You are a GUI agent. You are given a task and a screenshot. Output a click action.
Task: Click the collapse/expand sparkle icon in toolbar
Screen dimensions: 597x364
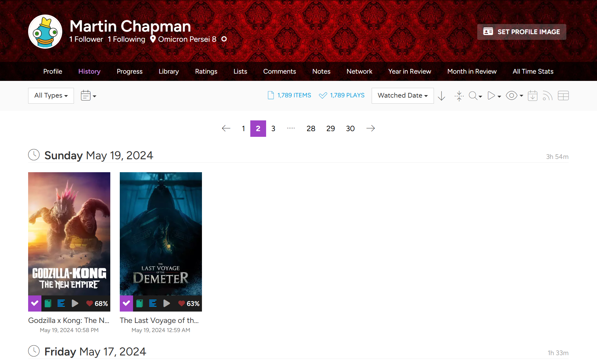pos(459,96)
